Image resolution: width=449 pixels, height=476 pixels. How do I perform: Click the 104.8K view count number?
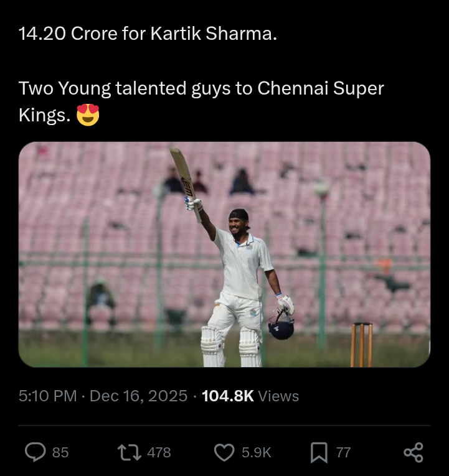pos(227,396)
